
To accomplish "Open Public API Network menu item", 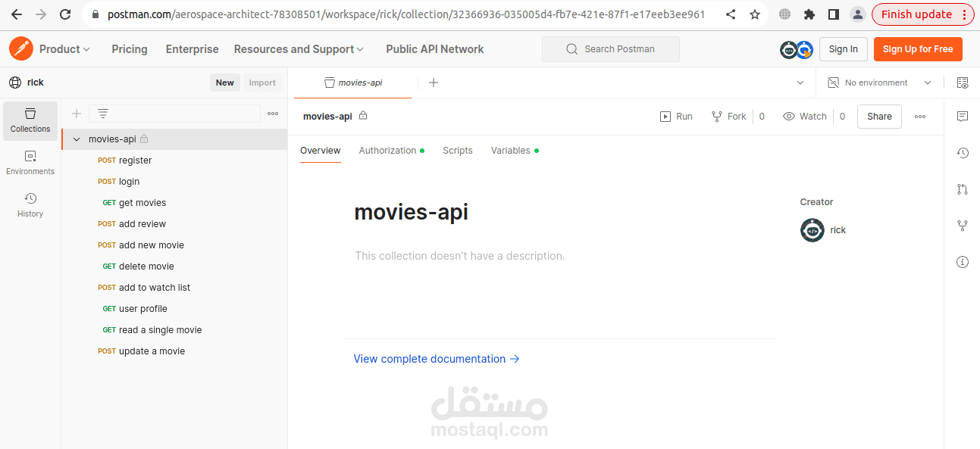I will 435,49.
